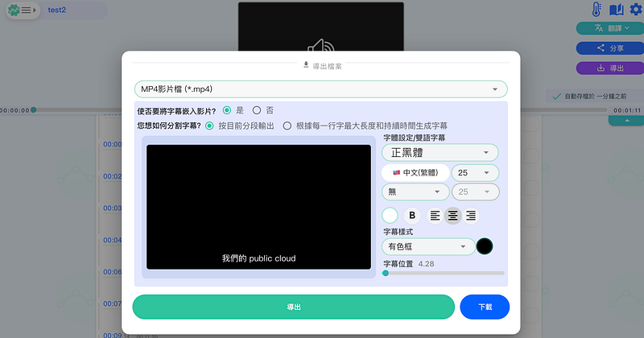Click the 我們的 public cloud preview caption
The width and height of the screenshot is (644, 338).
point(258,258)
